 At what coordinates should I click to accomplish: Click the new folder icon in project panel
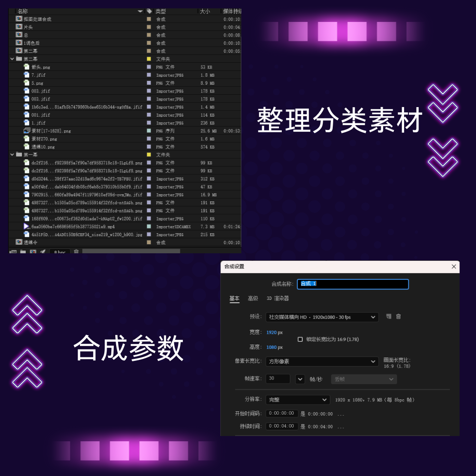click(22, 252)
